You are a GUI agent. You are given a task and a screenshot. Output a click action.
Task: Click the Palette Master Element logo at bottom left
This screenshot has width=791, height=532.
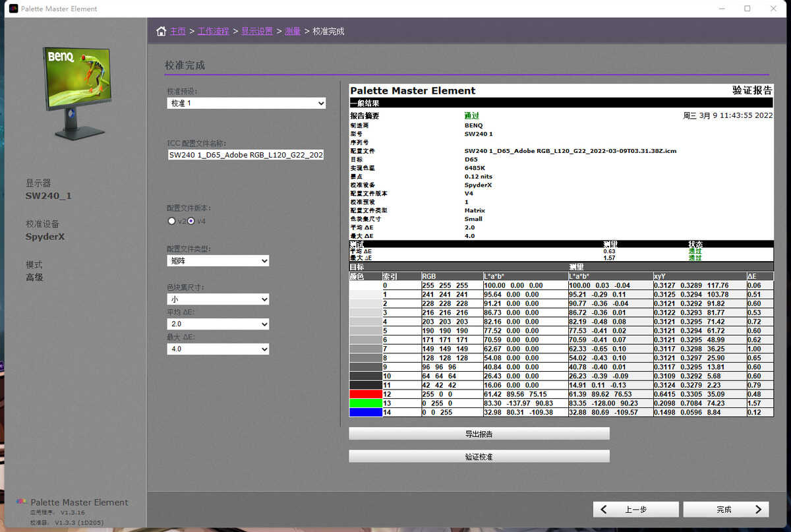click(22, 502)
